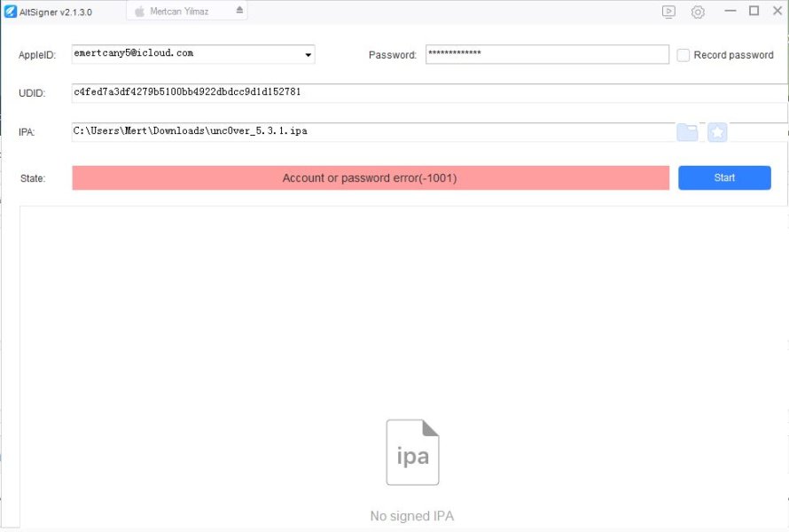Click the Apple logo on the device tab
Image resolution: width=789 pixels, height=532 pixels.
(139, 12)
